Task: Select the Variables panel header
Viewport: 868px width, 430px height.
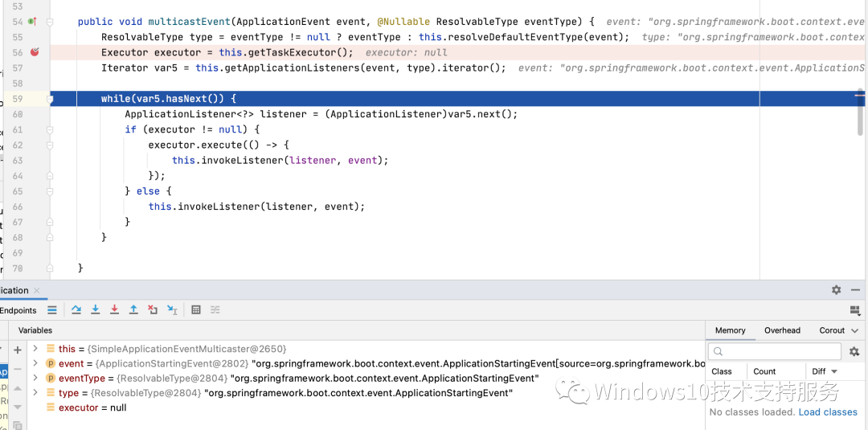Action: 35,330
